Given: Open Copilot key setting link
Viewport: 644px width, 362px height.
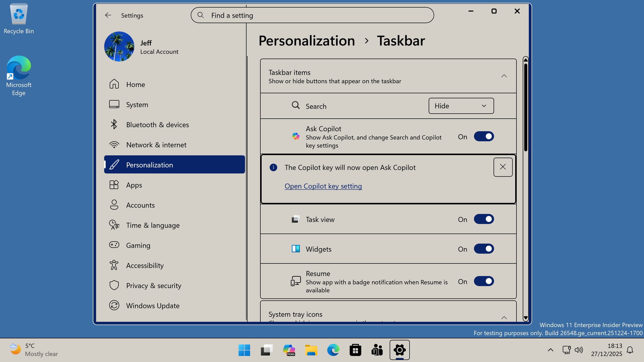Looking at the screenshot, I should pyautogui.click(x=323, y=186).
